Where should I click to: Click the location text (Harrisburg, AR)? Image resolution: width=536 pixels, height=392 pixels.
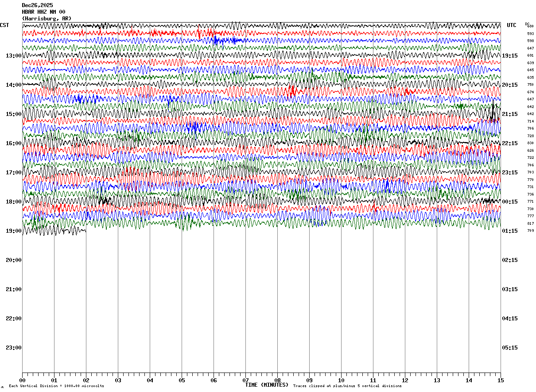pos(47,19)
